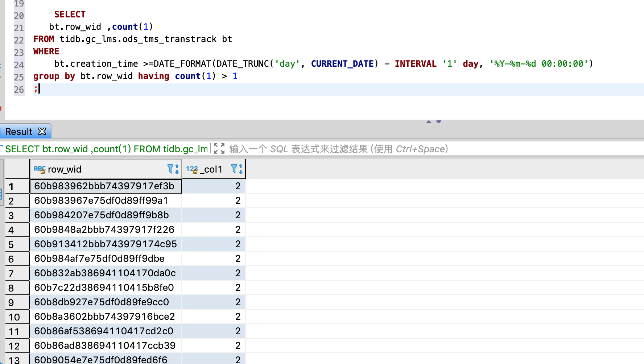Click the expand filter panel icon
The height and width of the screenshot is (364, 644).
click(219, 149)
